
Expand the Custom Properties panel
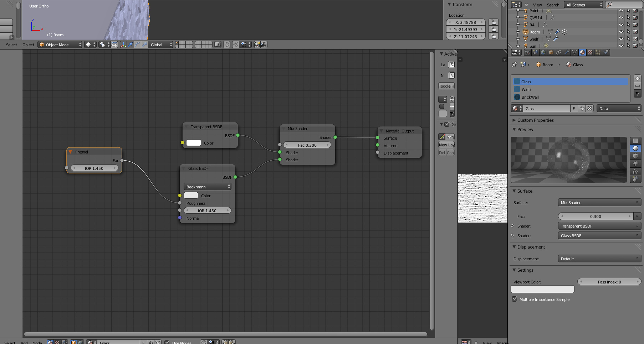point(514,120)
